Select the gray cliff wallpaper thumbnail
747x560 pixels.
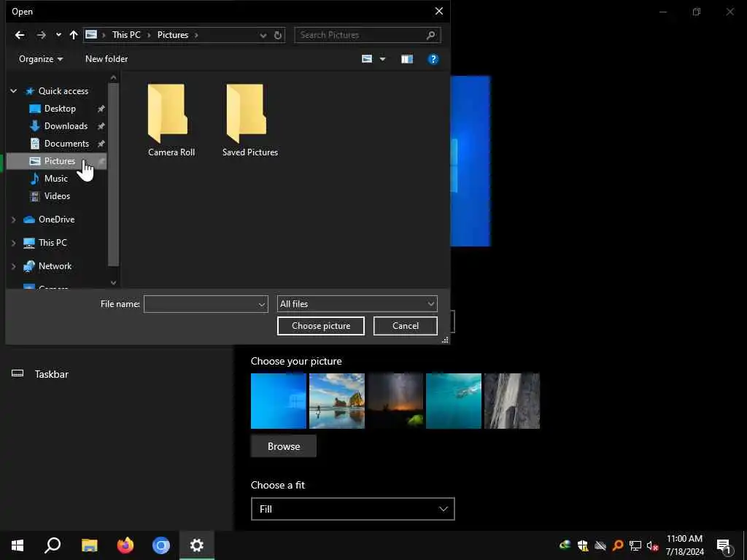512,401
